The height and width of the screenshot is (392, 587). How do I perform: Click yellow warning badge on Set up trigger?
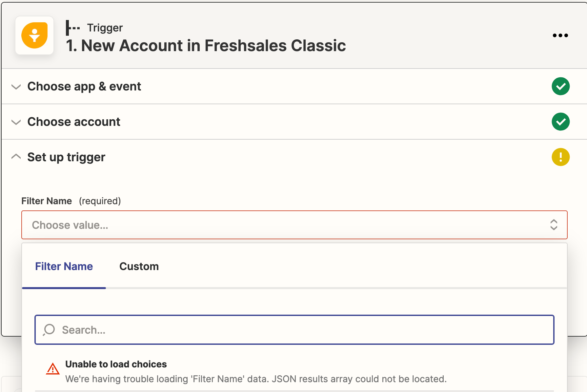point(560,157)
